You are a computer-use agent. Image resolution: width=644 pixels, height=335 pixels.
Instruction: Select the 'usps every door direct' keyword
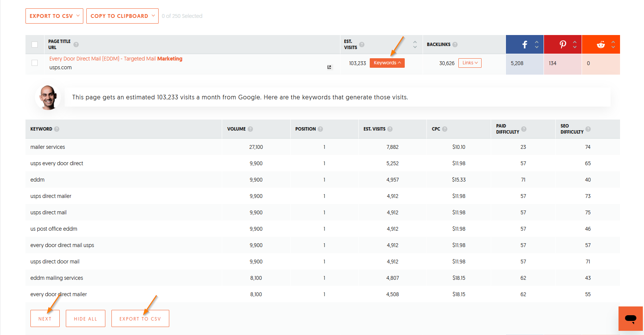click(57, 163)
